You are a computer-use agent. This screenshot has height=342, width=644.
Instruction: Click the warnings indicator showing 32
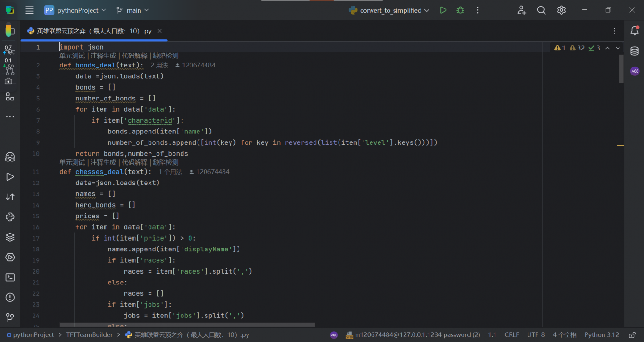coord(577,48)
